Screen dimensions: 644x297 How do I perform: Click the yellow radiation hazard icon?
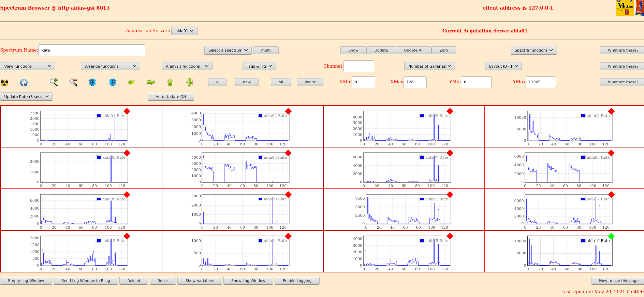click(x=4, y=82)
